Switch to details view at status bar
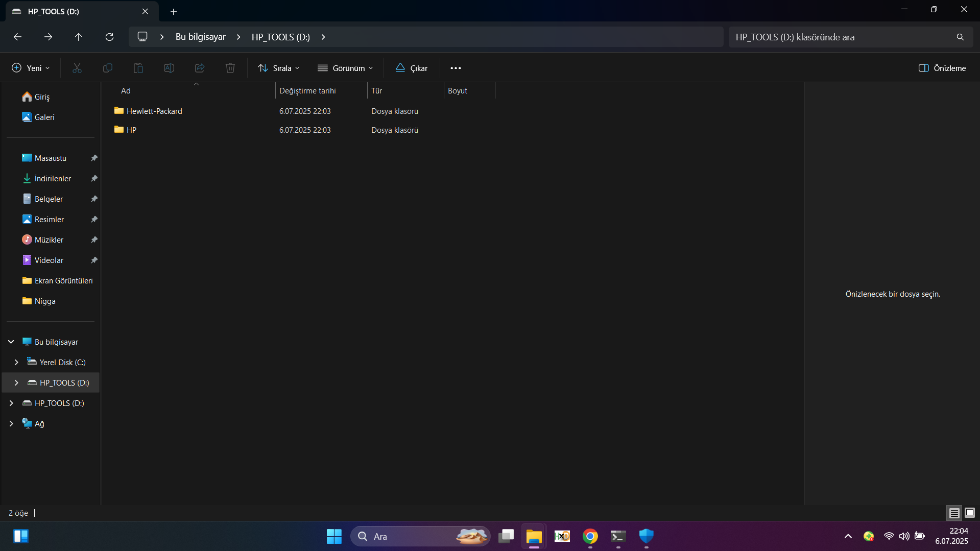The height and width of the screenshot is (551, 980). [x=954, y=513]
